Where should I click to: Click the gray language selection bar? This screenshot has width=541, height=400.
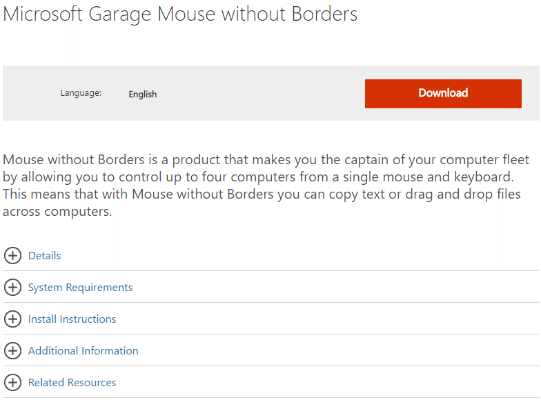tap(271, 93)
